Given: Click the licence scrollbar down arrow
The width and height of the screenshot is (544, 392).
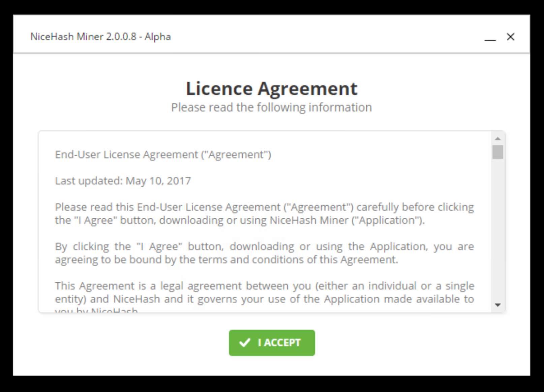Looking at the screenshot, I should (x=497, y=305).
